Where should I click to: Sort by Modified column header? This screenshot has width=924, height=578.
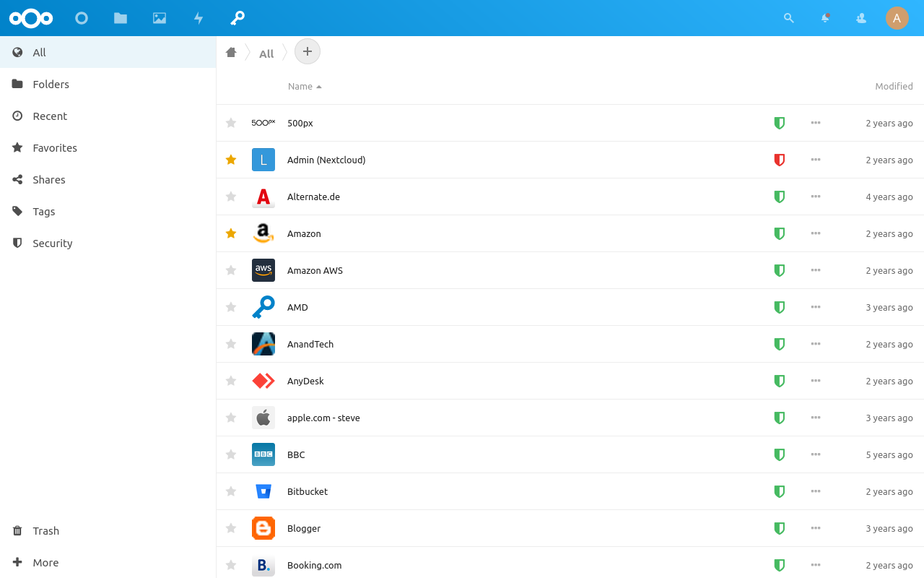[894, 86]
